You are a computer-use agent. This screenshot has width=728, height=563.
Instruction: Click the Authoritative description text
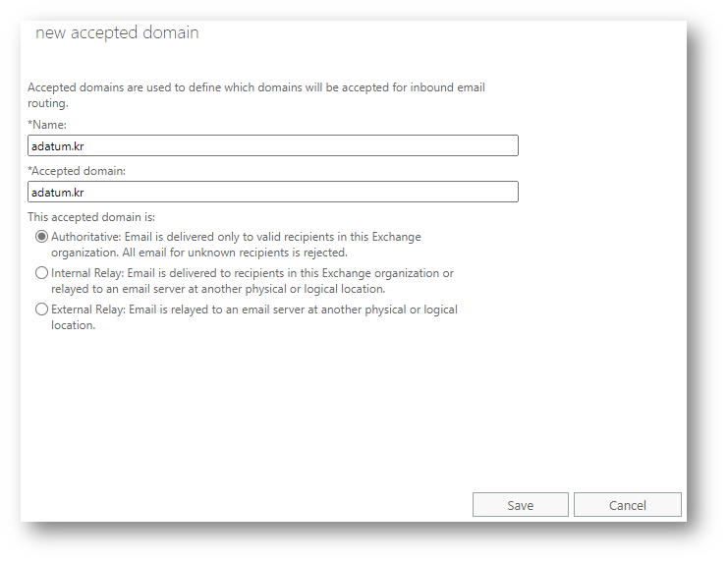click(x=236, y=245)
